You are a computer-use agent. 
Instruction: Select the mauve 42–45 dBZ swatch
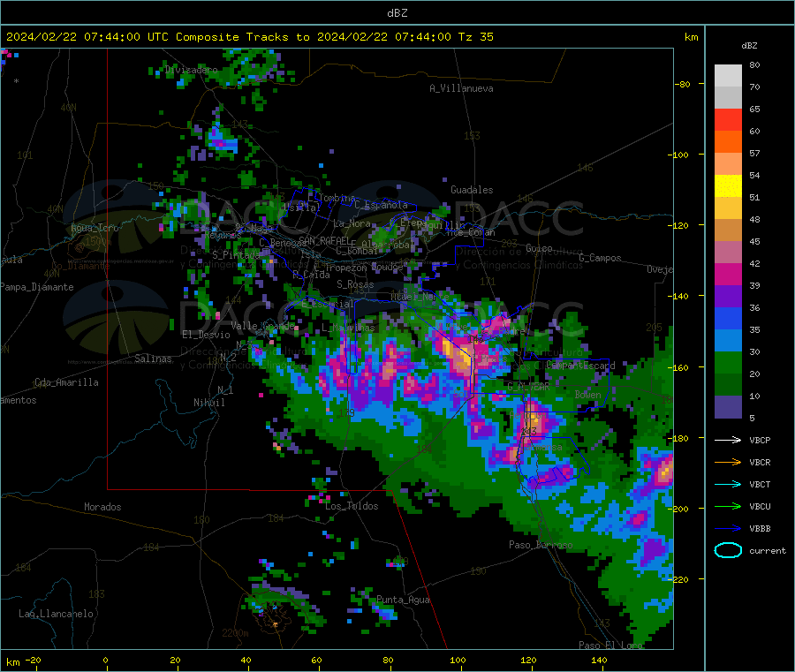pos(728,253)
